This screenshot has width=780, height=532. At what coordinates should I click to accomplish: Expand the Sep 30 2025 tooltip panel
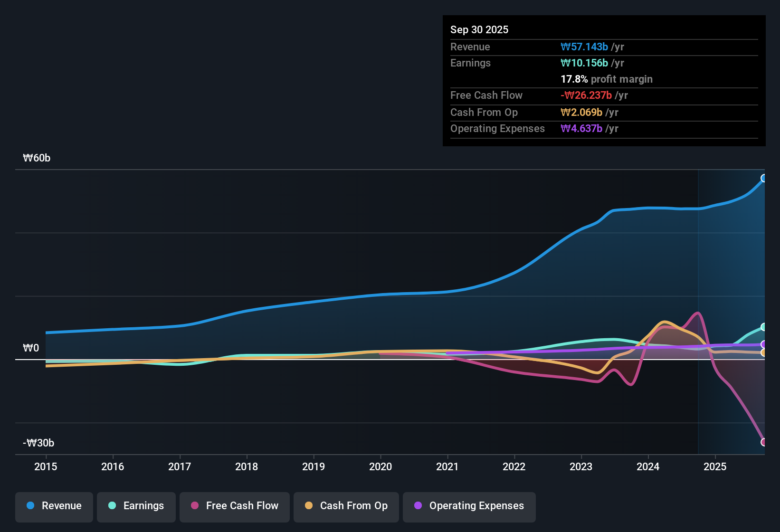[603, 81]
